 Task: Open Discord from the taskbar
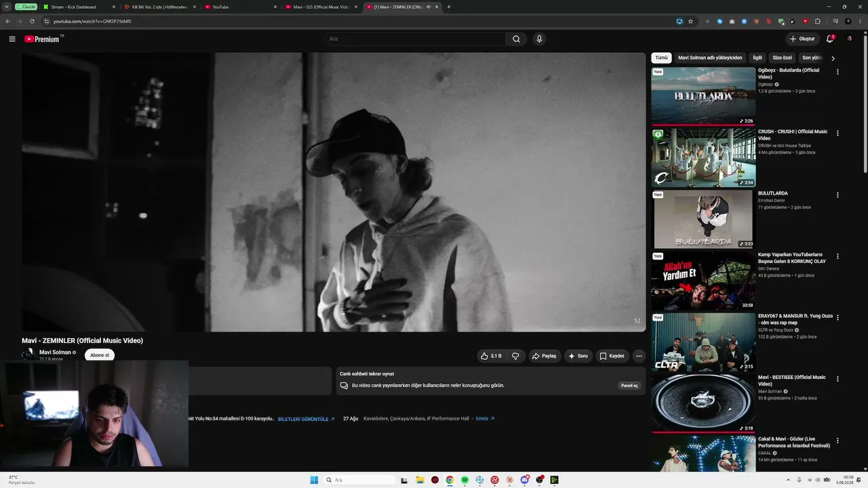tap(524, 480)
